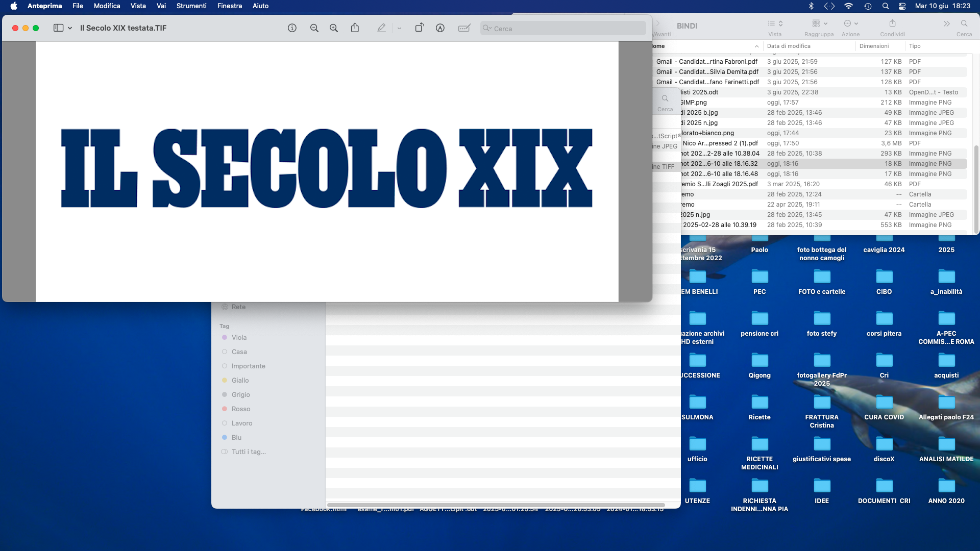Click the zoom in magnifier icon

coord(334,28)
